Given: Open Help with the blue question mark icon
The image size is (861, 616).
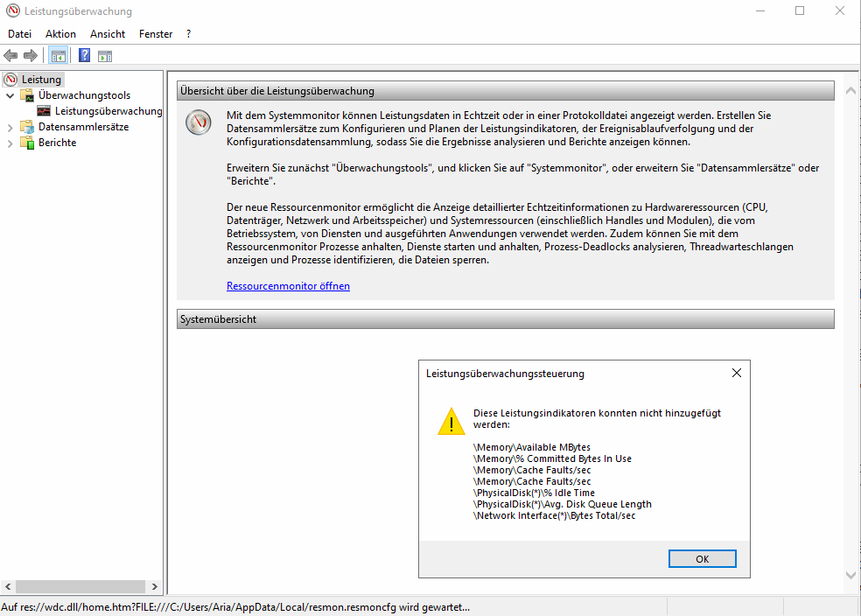Looking at the screenshot, I should [84, 56].
